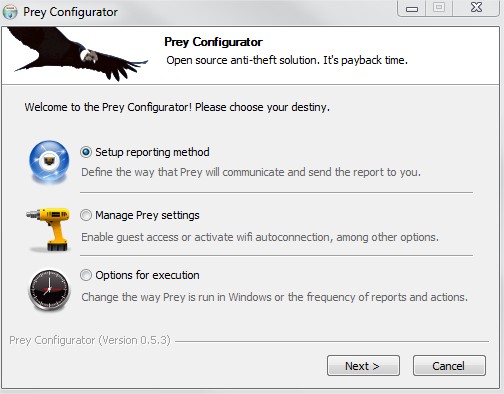Click the Manage Prey settings label text
The image size is (504, 394).
(x=147, y=215)
